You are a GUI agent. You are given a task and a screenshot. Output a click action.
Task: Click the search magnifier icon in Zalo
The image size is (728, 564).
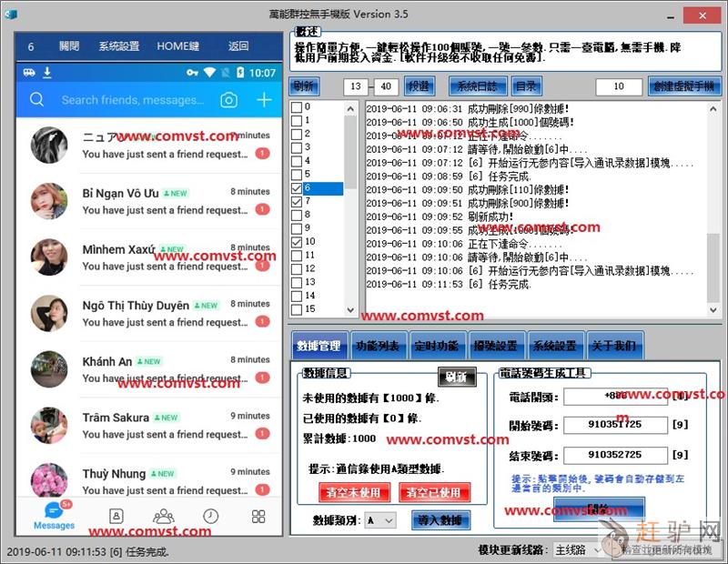(37, 100)
